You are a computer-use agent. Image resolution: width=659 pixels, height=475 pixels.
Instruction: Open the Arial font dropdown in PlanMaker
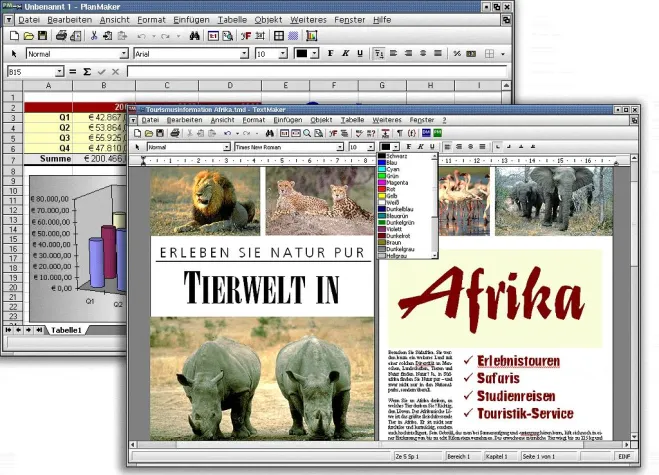tap(243, 53)
